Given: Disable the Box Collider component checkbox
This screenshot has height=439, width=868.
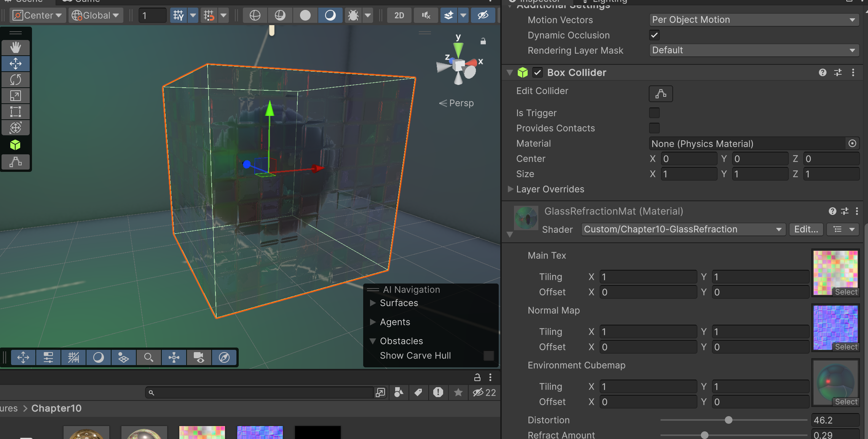Looking at the screenshot, I should 537,72.
